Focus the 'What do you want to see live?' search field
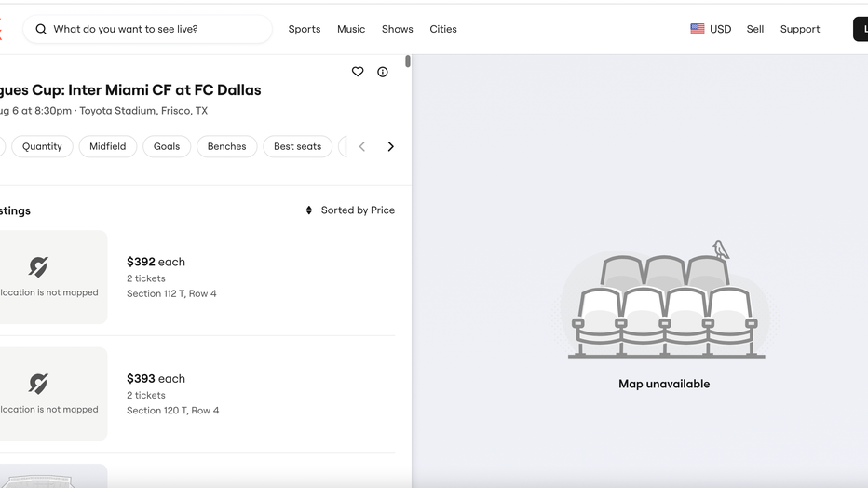The image size is (868, 488). 147,29
